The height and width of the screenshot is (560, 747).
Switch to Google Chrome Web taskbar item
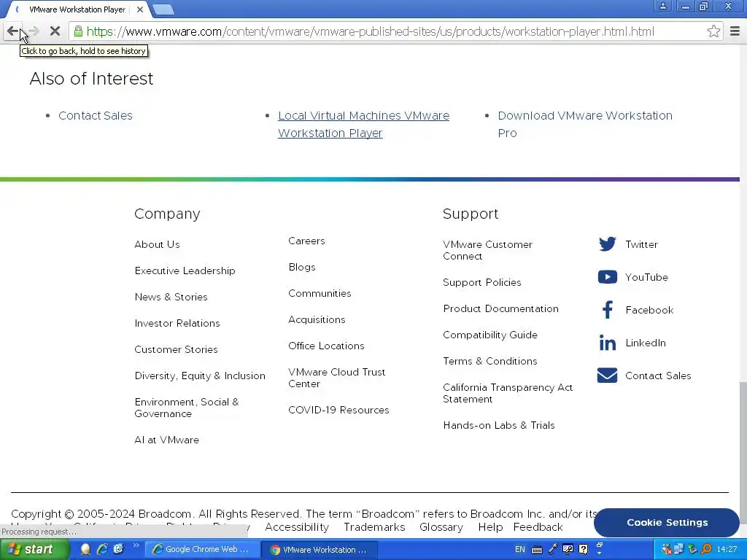[202, 550]
